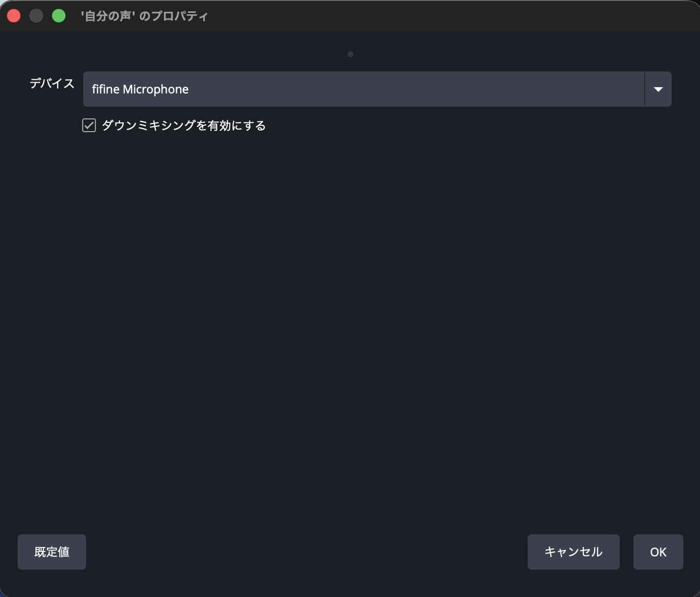The width and height of the screenshot is (700, 597).
Task: Click the red traffic-light button
Action: tap(14, 16)
